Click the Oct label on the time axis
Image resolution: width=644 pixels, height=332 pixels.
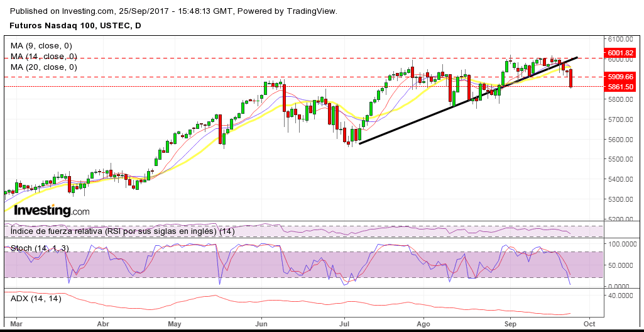coord(589,324)
